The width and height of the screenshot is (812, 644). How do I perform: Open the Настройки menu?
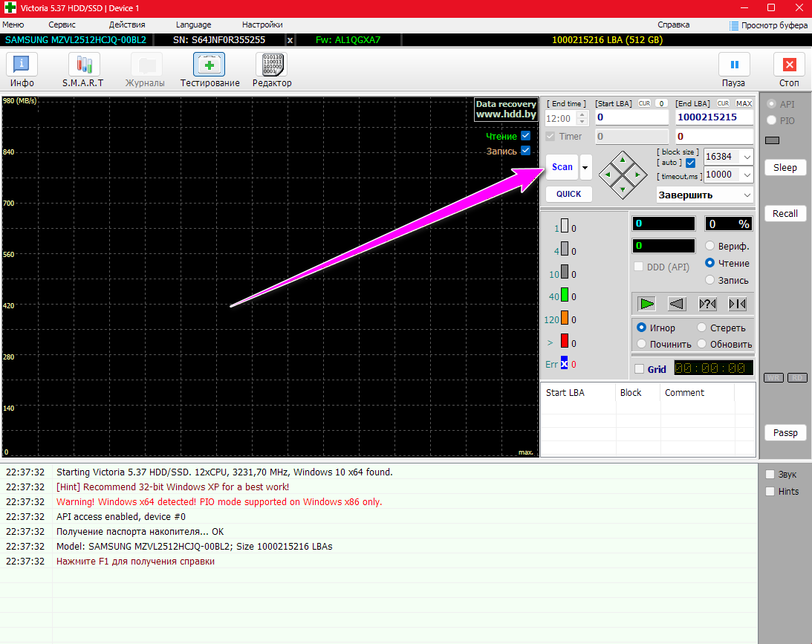(x=262, y=25)
